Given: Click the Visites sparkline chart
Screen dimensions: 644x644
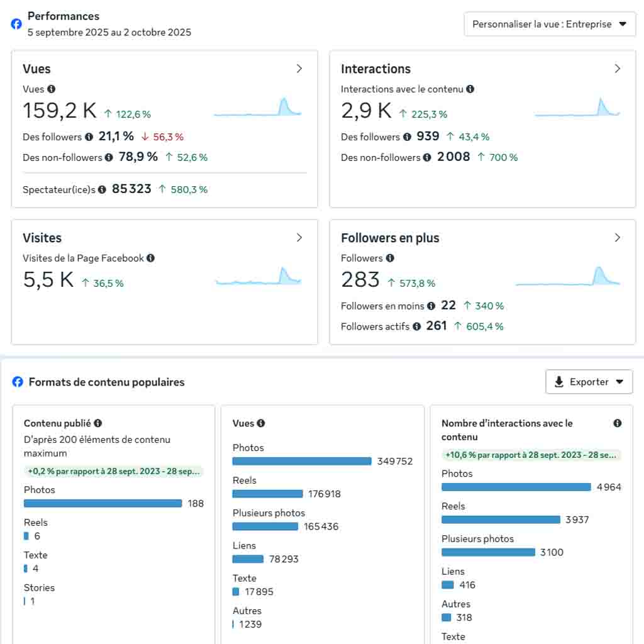Looking at the screenshot, I should click(x=258, y=276).
